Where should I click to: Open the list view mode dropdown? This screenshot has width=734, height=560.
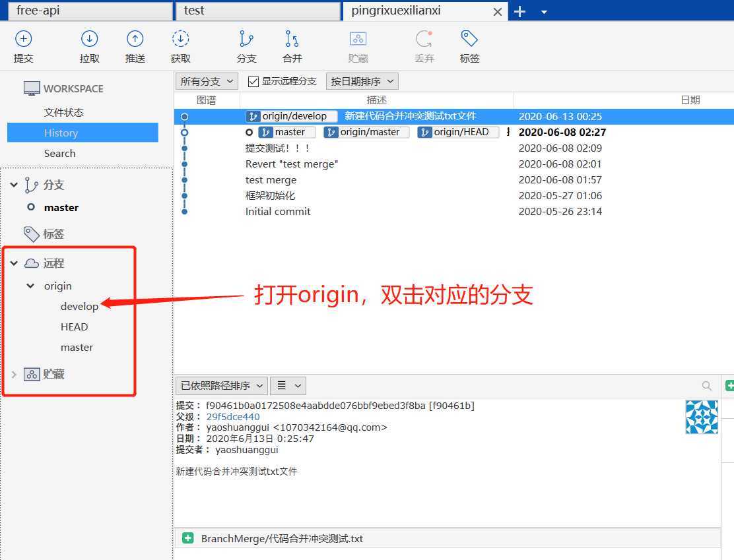point(288,385)
